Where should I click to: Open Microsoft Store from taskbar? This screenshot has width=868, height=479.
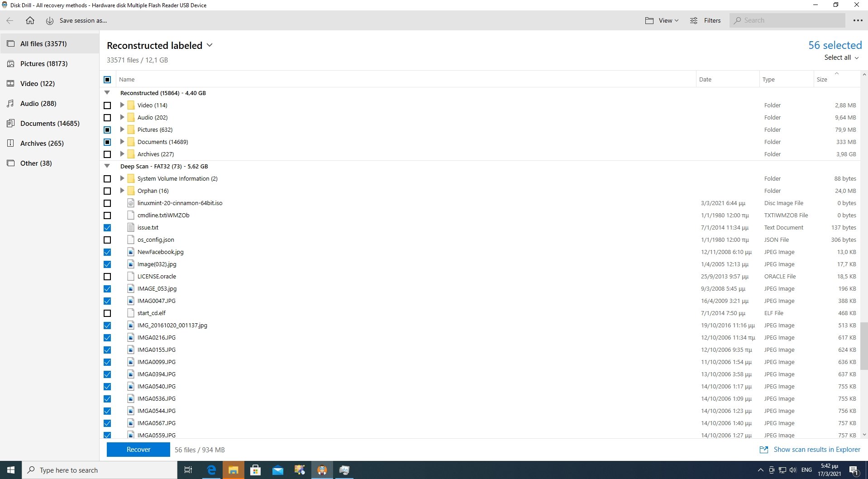click(256, 470)
